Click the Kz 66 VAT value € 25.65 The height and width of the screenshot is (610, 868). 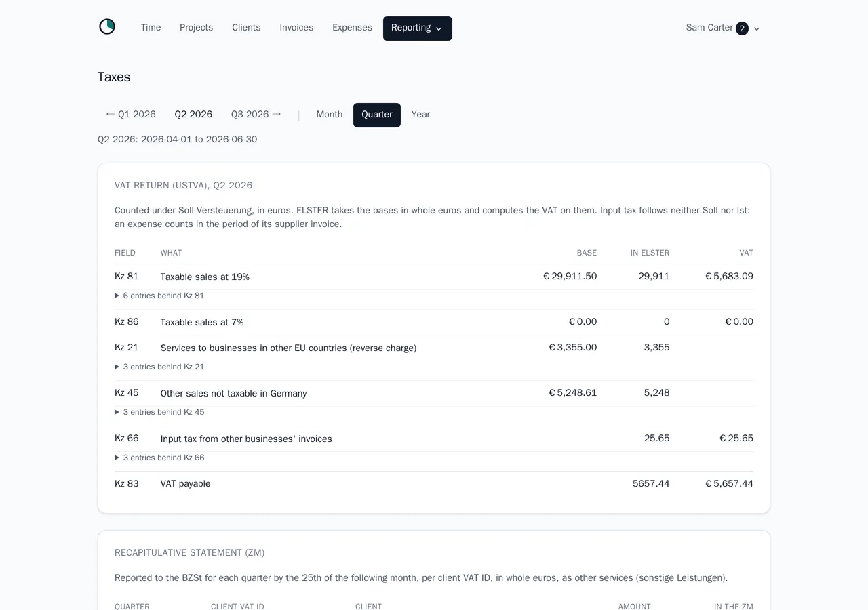tap(736, 439)
